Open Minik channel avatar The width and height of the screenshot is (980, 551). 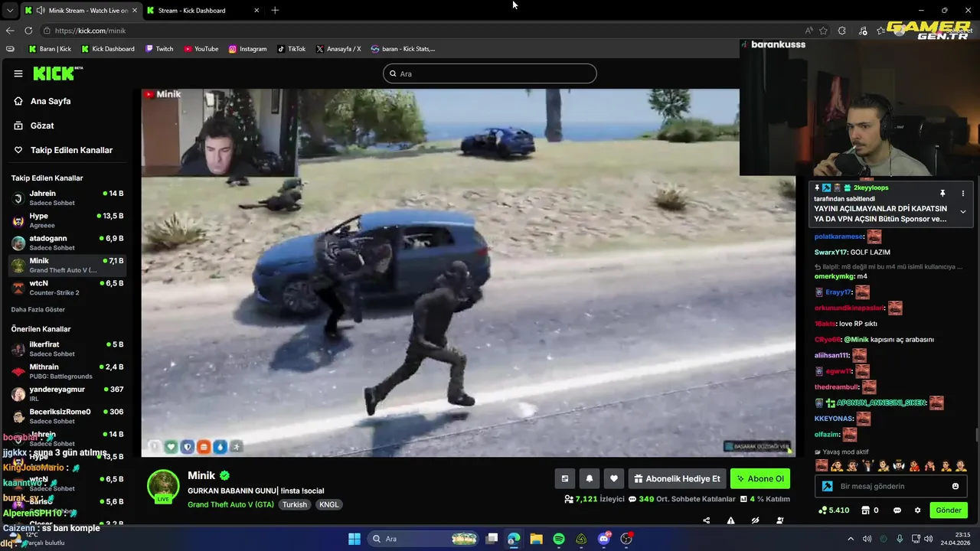click(163, 486)
